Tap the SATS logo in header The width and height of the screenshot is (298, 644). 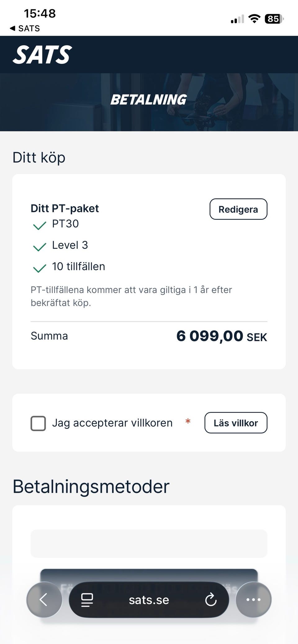pos(42,55)
